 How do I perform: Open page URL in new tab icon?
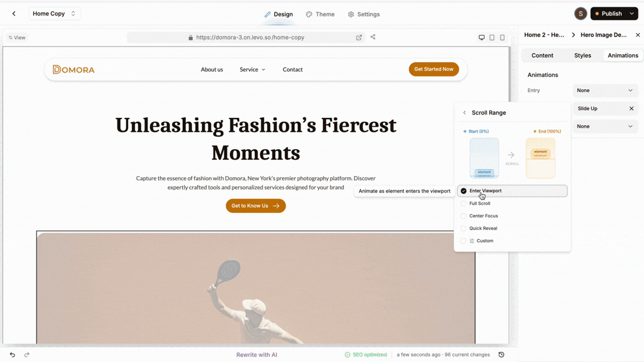pos(359,37)
